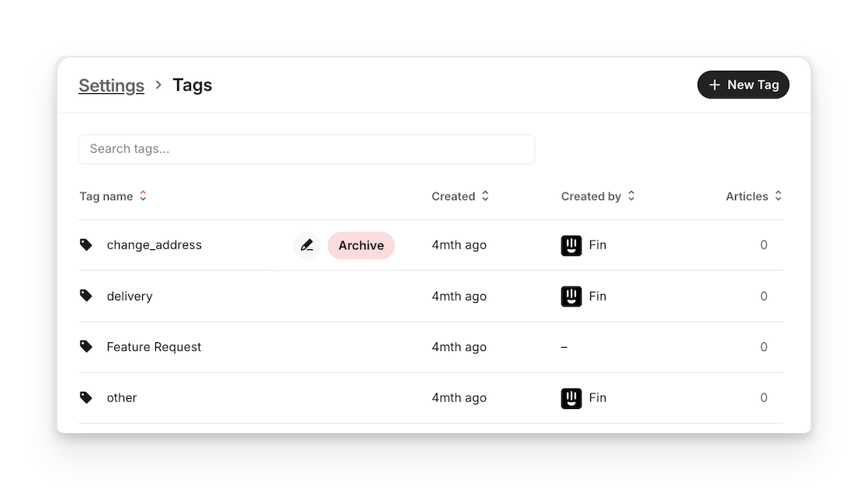Click Fin avatar icon in change_address row
Screen dimensions: 868x489
[571, 245]
